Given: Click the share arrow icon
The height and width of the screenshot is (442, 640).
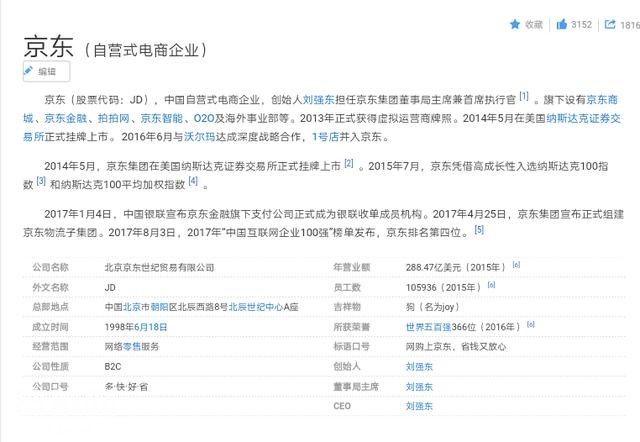Looking at the screenshot, I should (x=610, y=24).
